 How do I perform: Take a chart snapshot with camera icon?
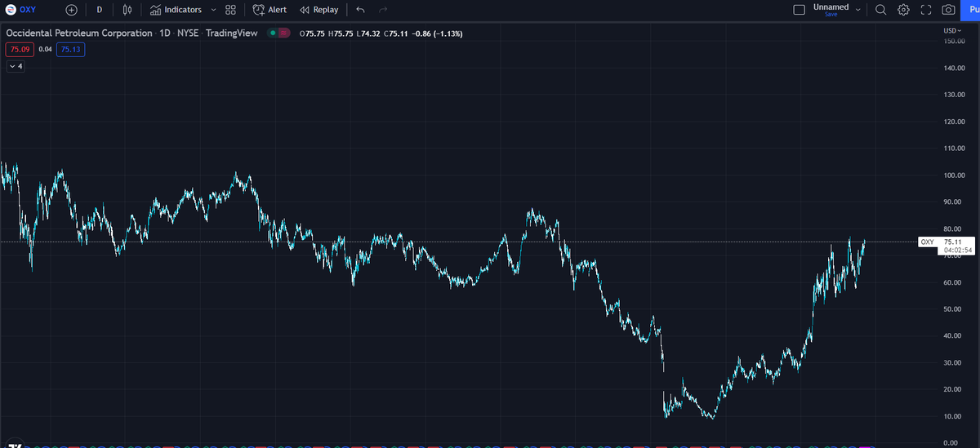948,10
